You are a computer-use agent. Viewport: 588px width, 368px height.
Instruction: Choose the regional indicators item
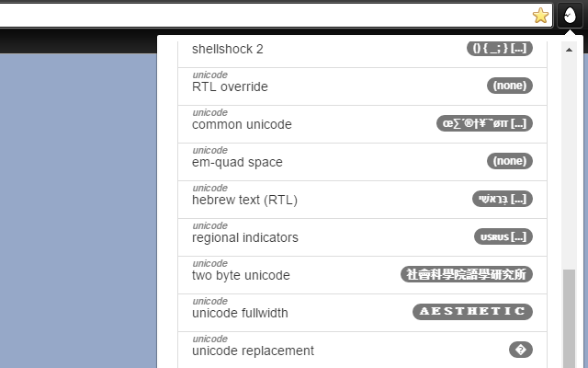(245, 237)
